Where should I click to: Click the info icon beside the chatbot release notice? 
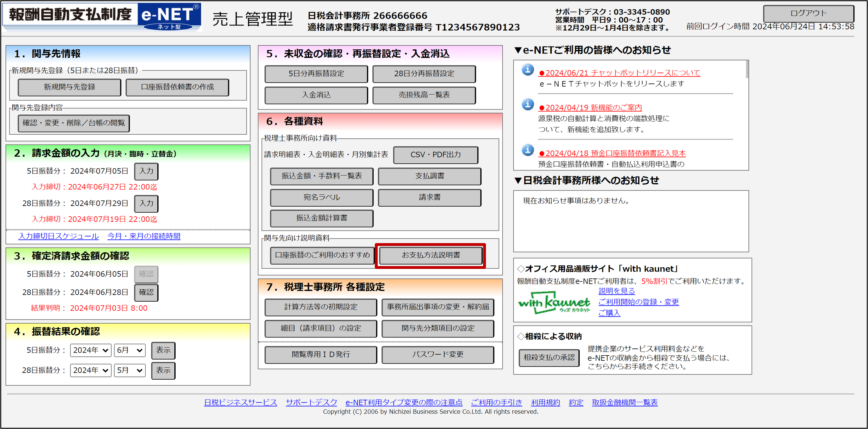528,70
